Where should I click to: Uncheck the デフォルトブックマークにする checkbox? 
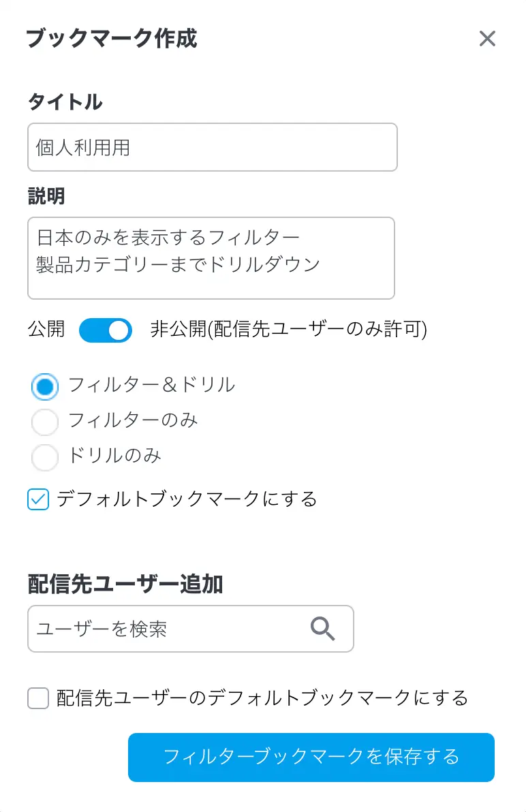(x=38, y=499)
